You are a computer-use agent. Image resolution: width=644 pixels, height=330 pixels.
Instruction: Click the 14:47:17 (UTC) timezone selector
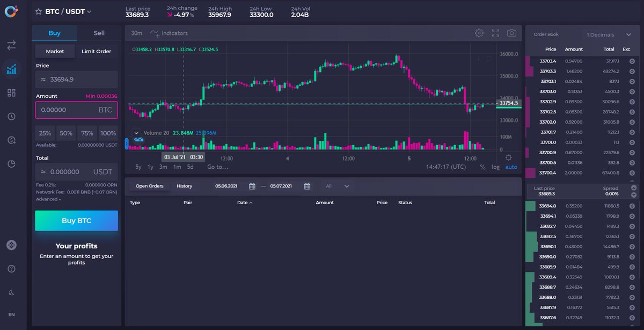tap(446, 167)
